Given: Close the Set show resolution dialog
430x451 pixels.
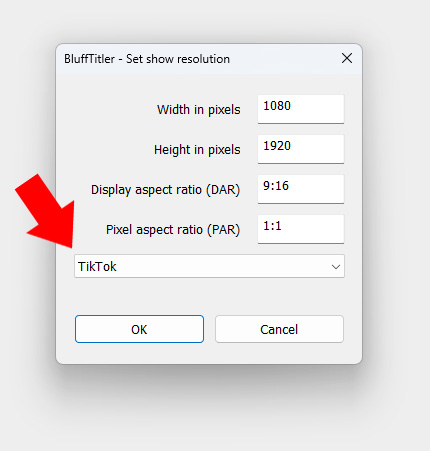Looking at the screenshot, I should (347, 58).
